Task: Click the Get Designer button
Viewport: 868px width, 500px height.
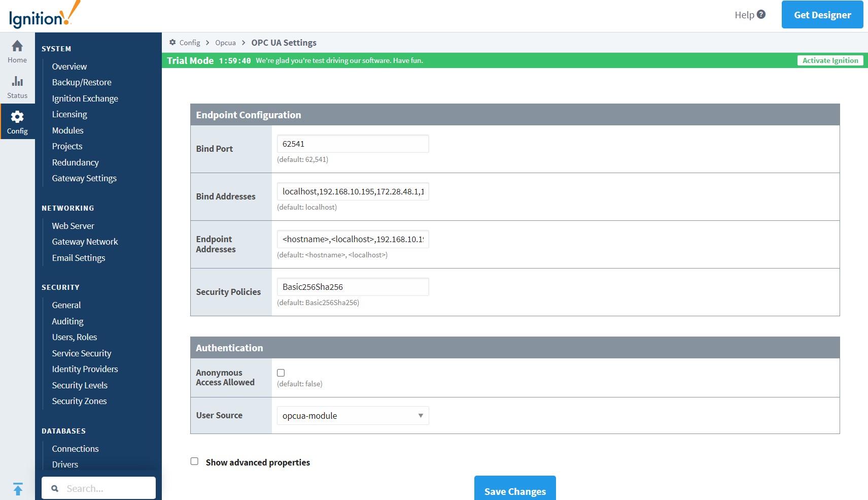Action: pyautogui.click(x=822, y=15)
